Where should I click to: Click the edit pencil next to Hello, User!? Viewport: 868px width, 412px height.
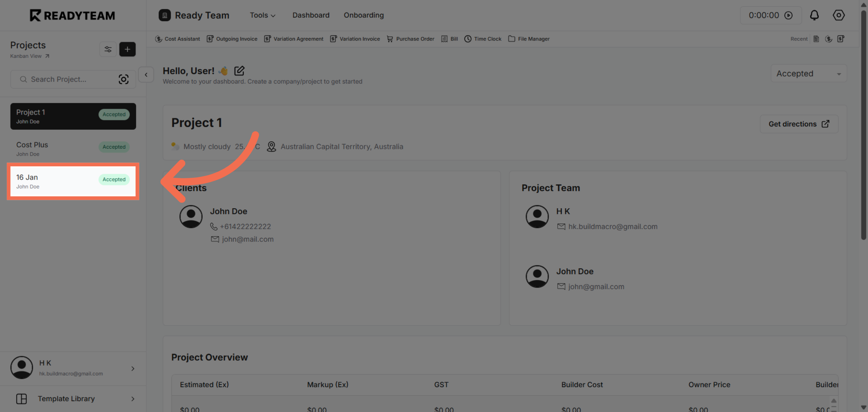point(239,70)
